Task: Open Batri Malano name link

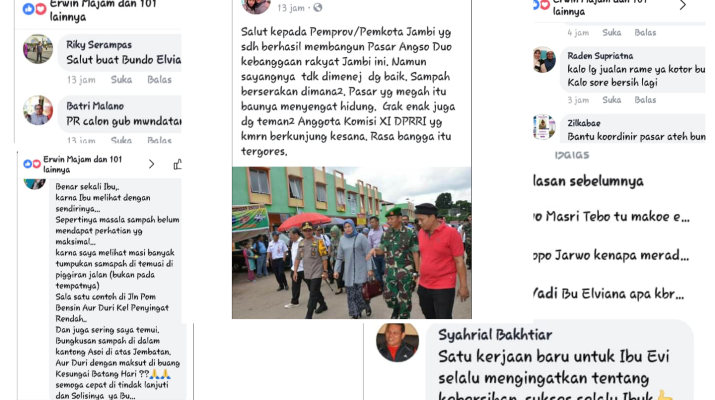Action: pos(95,106)
